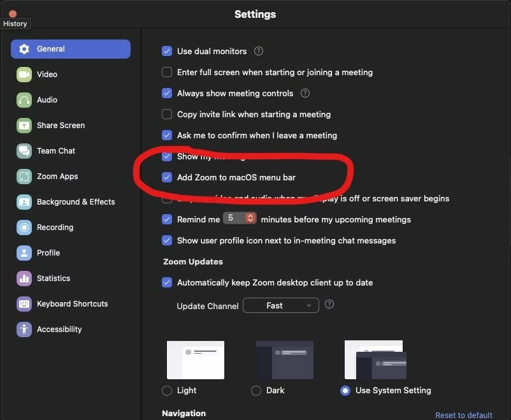Image resolution: width=511 pixels, height=420 pixels.
Task: Click the Recording circle icon
Action: tap(24, 228)
